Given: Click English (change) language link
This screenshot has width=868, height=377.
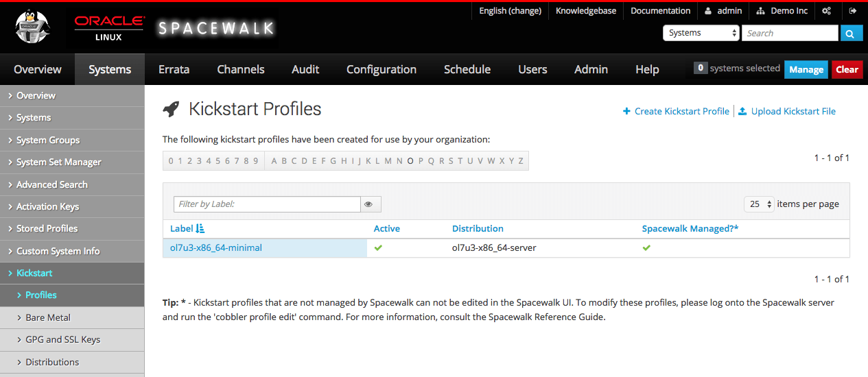Looking at the screenshot, I should (510, 11).
